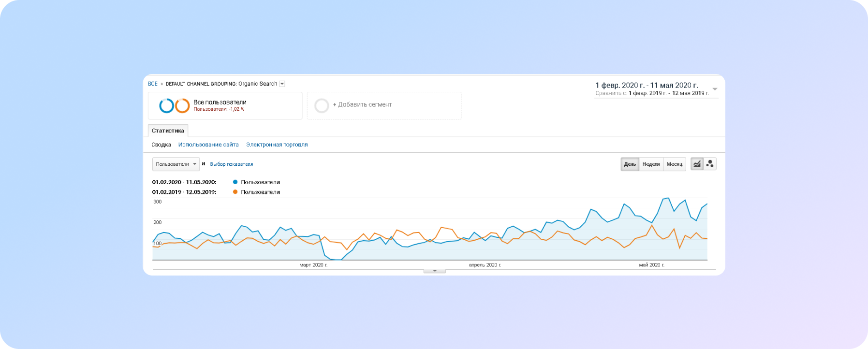Click blue legend dot for 2020 Пользователи
Image resolution: width=868 pixels, height=349 pixels.
click(x=235, y=182)
